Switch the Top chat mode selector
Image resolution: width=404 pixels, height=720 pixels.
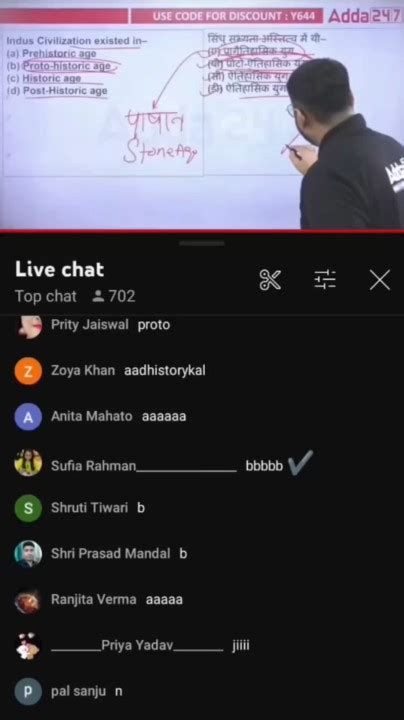[x=45, y=297]
